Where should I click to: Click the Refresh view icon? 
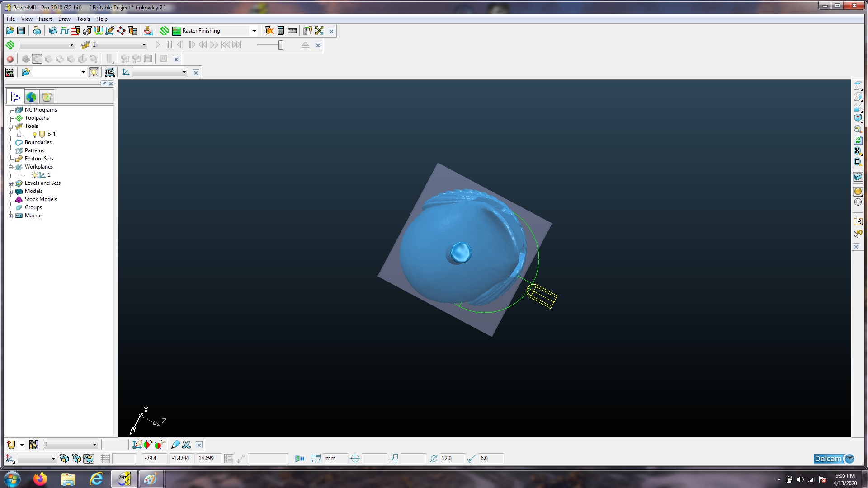coord(858,140)
